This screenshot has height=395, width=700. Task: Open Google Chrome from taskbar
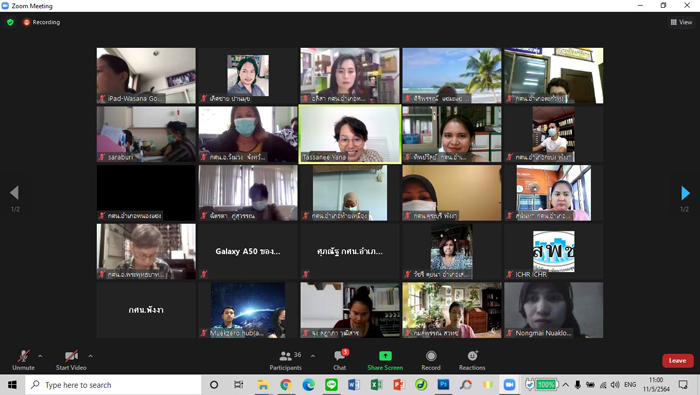(x=286, y=385)
